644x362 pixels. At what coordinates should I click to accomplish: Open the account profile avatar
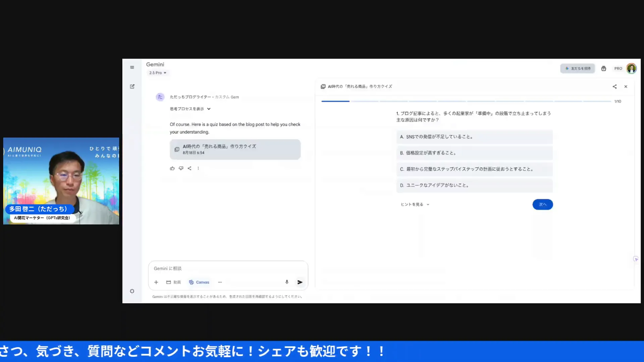coord(631,68)
